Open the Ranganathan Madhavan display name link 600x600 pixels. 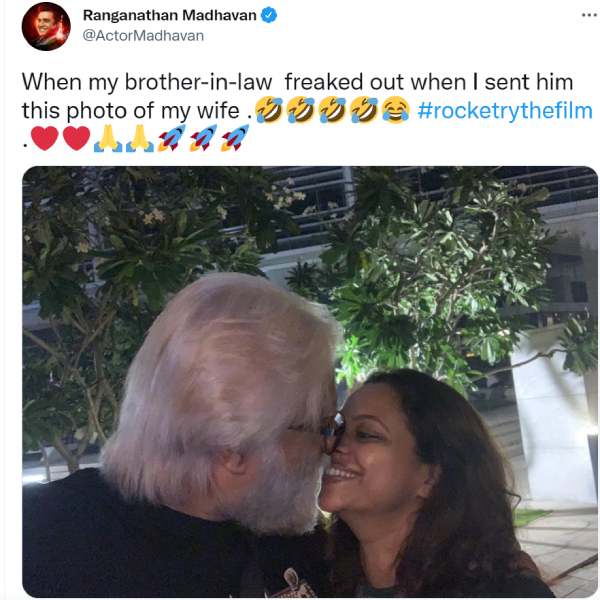(x=167, y=15)
